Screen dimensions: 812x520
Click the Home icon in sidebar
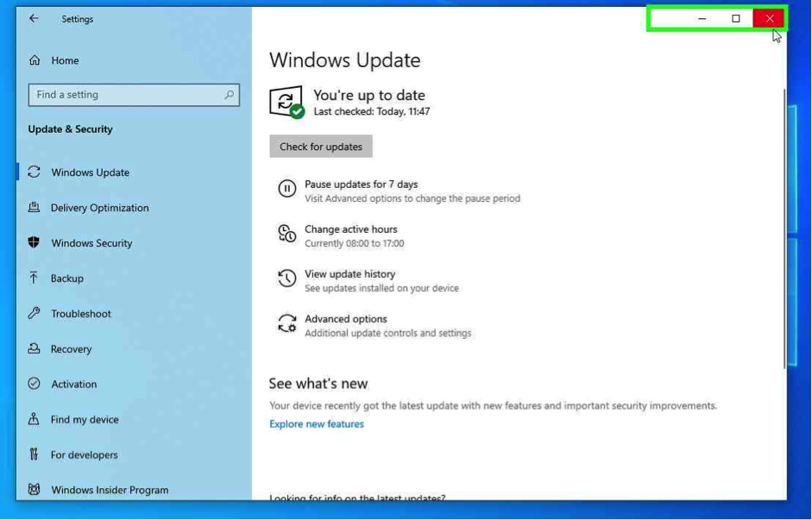[35, 60]
